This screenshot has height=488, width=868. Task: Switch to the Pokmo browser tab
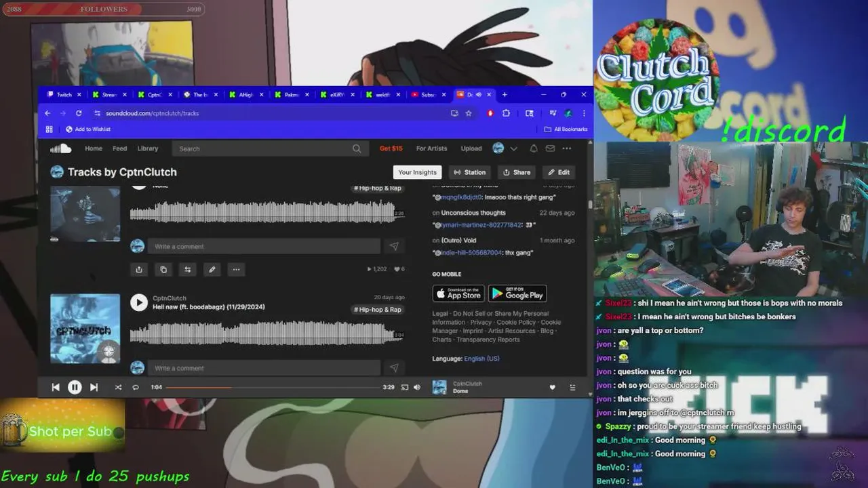coord(291,95)
